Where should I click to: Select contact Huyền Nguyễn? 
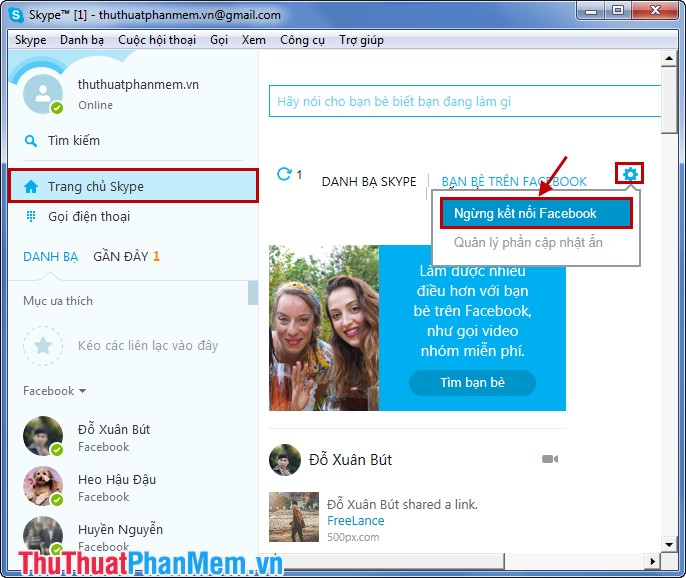[131, 536]
